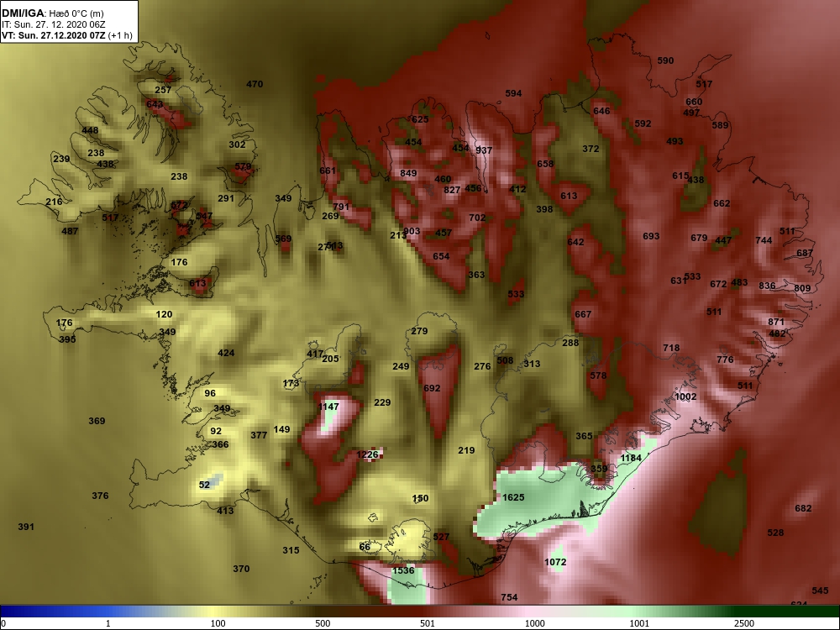
Task: Click the 692 value on the map
Action: click(432, 388)
